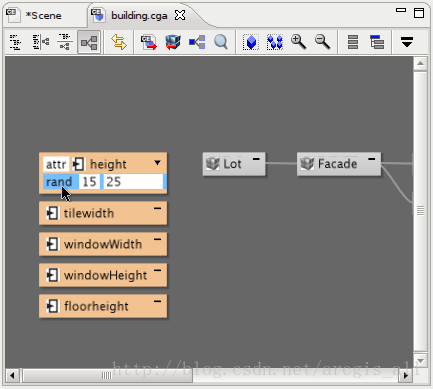The width and height of the screenshot is (433, 389).
Task: Click the Lot rule cube icon
Action: pyautogui.click(x=212, y=164)
